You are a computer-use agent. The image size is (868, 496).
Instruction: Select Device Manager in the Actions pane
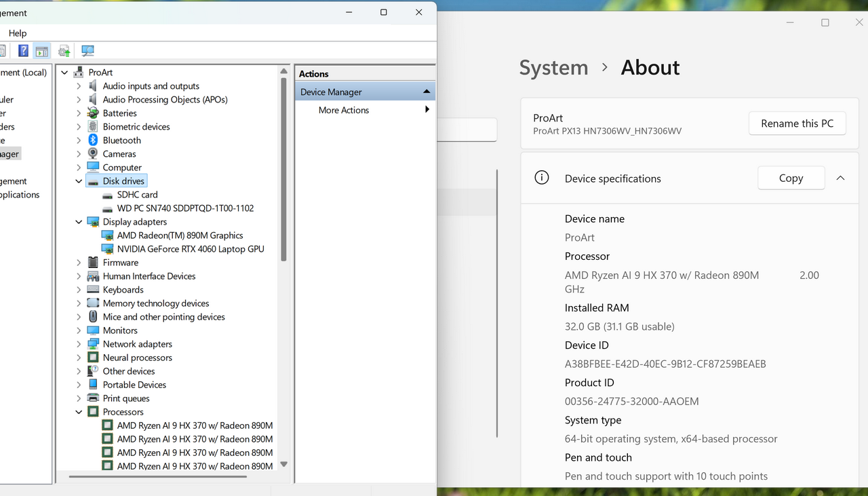(365, 92)
